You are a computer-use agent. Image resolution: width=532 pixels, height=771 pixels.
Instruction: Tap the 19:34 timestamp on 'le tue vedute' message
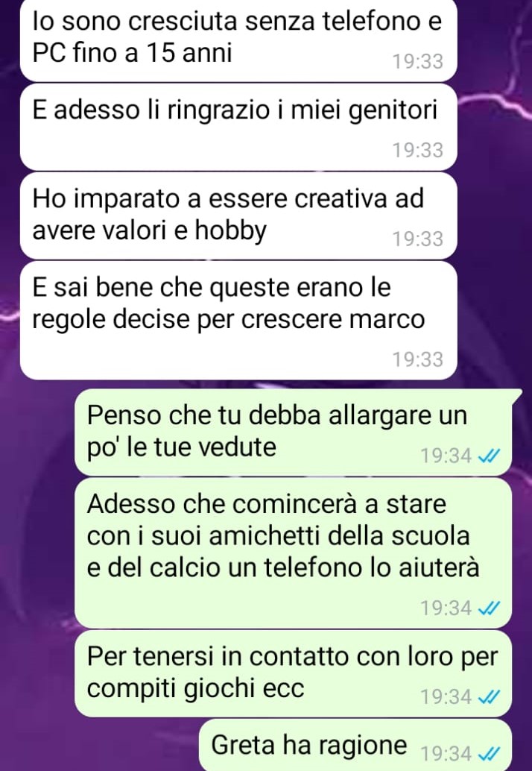pyautogui.click(x=446, y=456)
